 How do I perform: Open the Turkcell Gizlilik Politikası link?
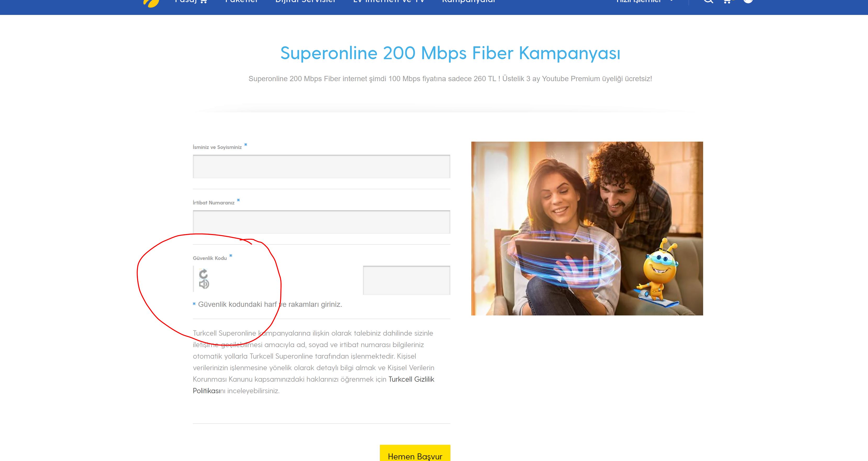pyautogui.click(x=313, y=385)
